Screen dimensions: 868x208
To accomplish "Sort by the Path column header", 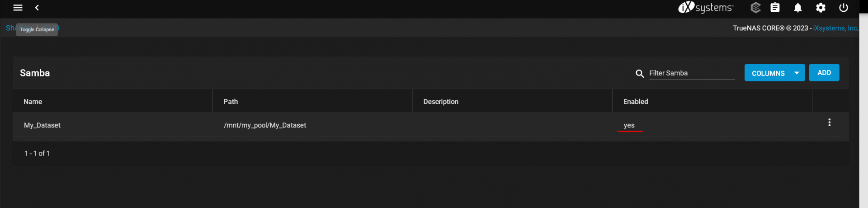I will [x=231, y=102].
